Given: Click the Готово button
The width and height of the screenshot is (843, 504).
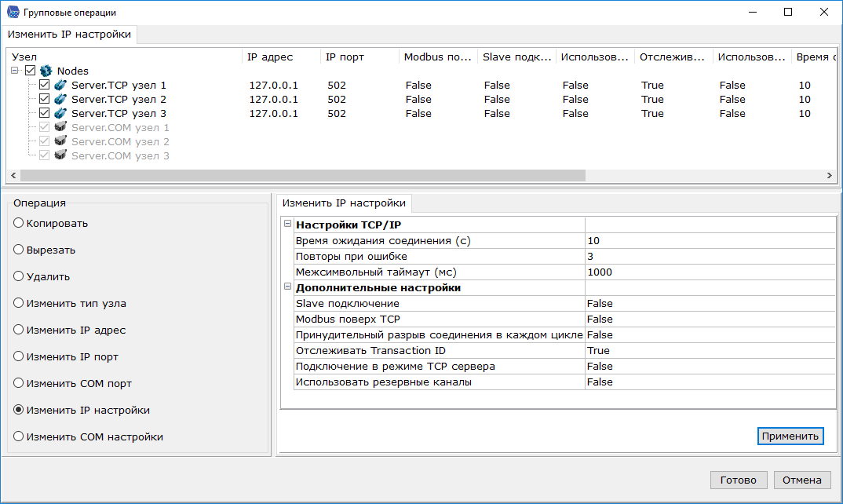Looking at the screenshot, I should pos(738,480).
